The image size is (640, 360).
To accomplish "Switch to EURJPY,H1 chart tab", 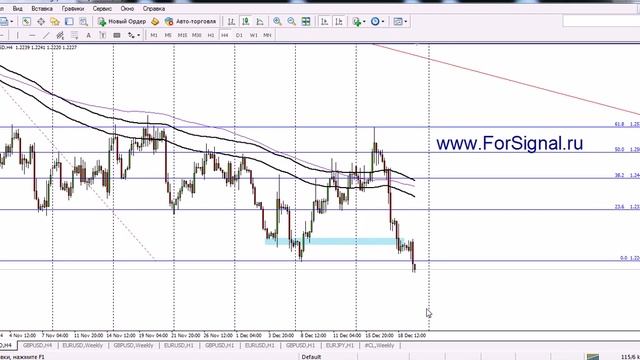I will 340,346.
